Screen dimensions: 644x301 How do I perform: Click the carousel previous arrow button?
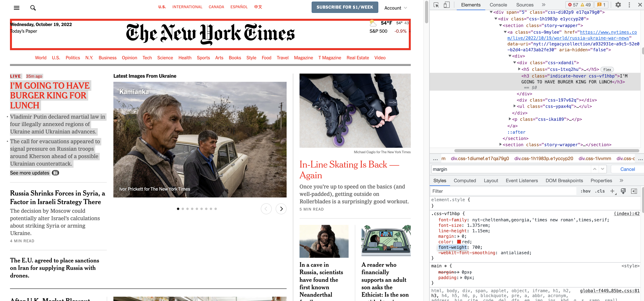(x=266, y=209)
